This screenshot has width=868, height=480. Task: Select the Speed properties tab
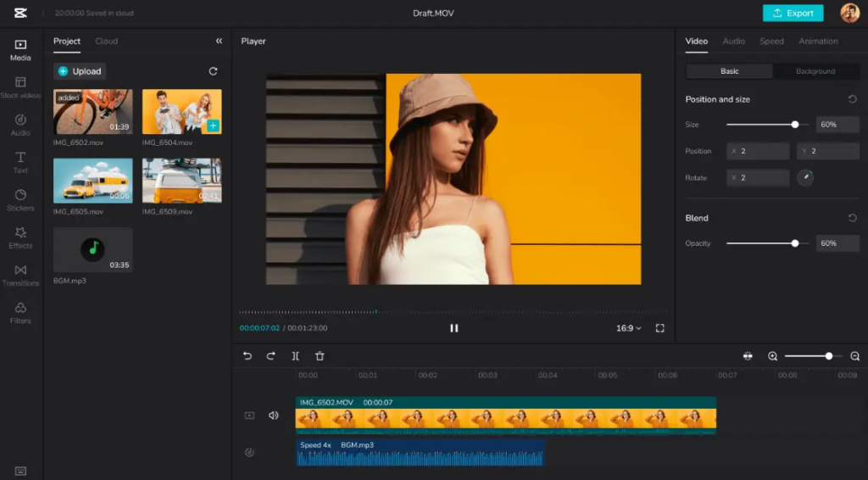[771, 42]
